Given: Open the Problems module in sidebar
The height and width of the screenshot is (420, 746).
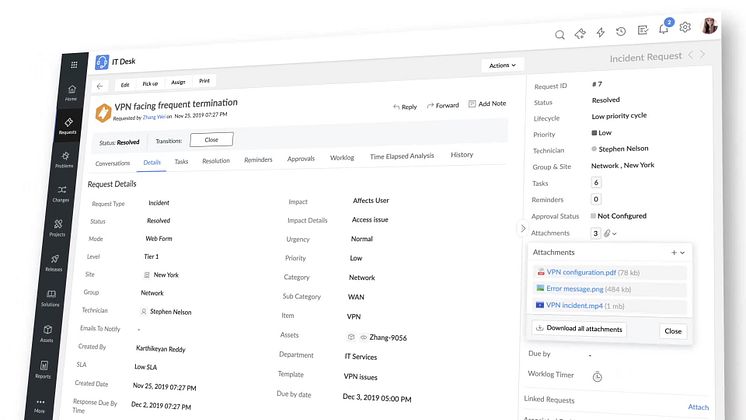Looking at the screenshot, I should click(66, 159).
